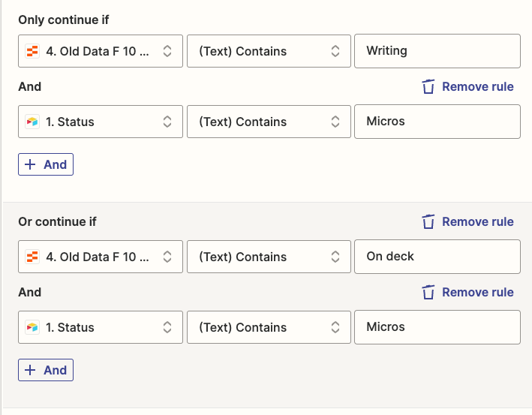Click trash icon above second Micros rule
The width and height of the screenshot is (532, 415).
(428, 292)
